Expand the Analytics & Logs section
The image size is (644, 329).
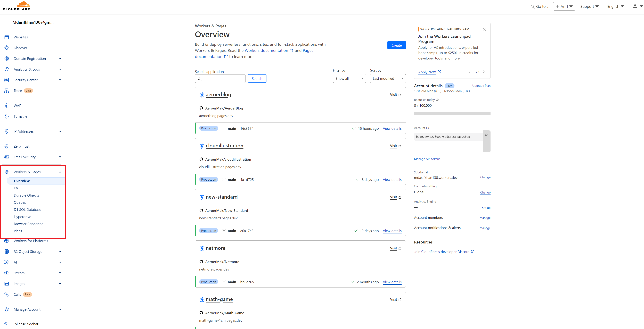tap(60, 69)
